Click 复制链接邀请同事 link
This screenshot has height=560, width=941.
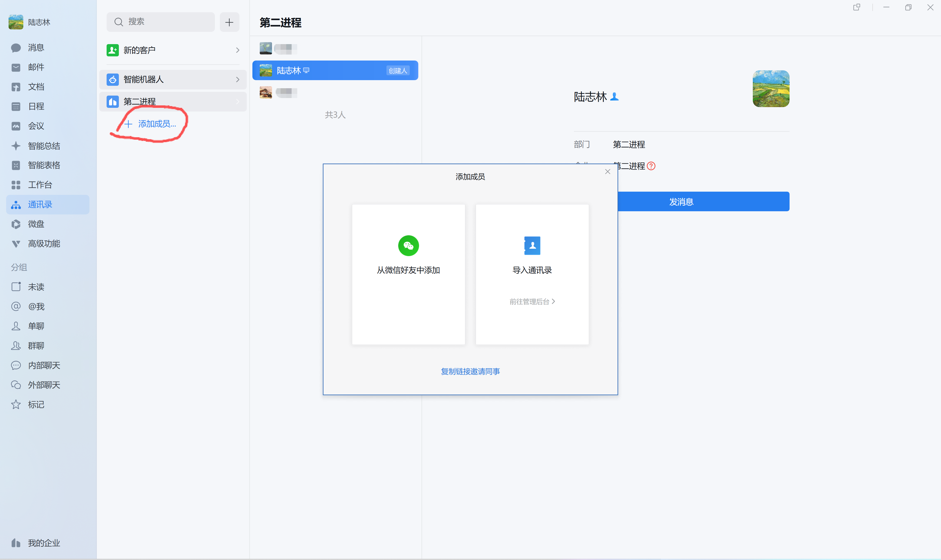click(x=470, y=372)
